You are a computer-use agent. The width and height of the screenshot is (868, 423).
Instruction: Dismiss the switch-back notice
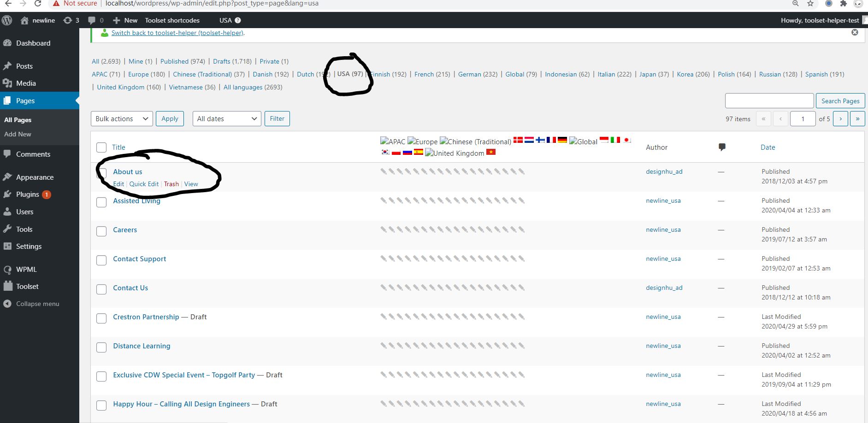coord(855,32)
